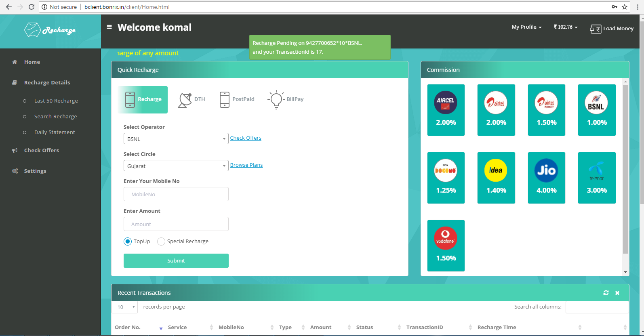Viewport: 644px width, 336px height.
Task: Expand the ₹102.76 balance dropdown
Action: tap(566, 27)
